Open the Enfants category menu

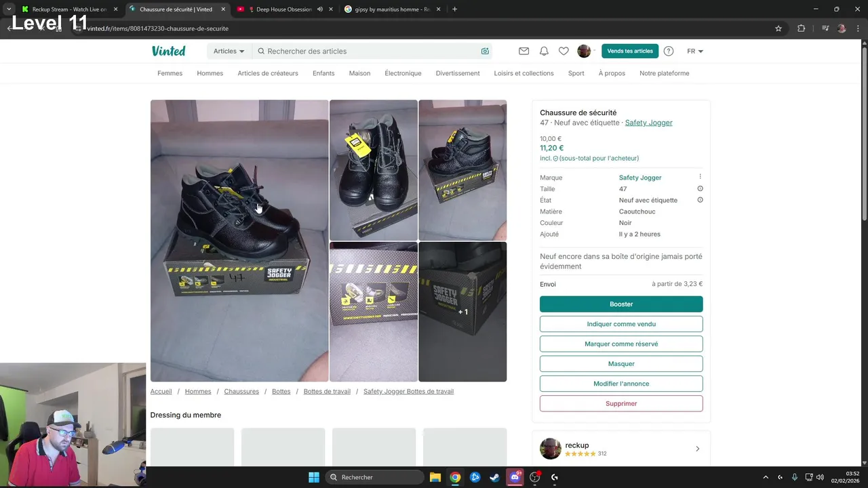323,73
